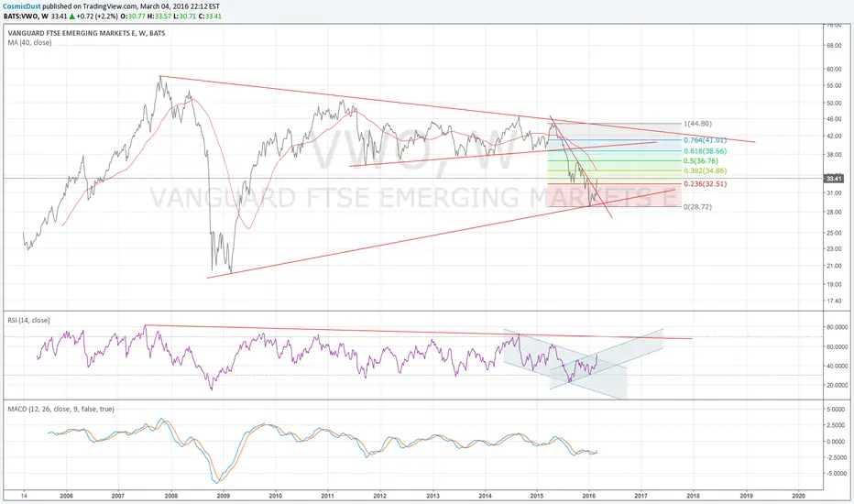Click the O:30.77 open price value
The height and width of the screenshot is (504, 854).
134,16
